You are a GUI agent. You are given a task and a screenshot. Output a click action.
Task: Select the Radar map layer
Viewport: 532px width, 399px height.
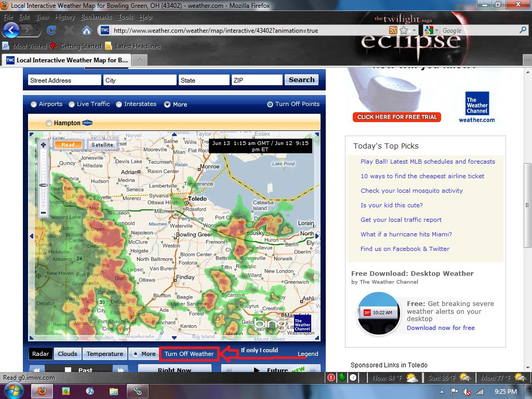(x=41, y=354)
